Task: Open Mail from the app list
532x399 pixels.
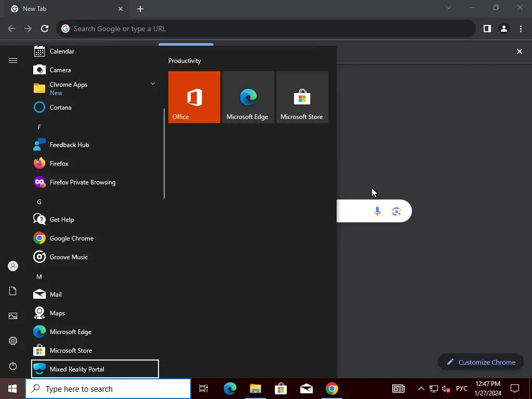Action: click(x=95, y=294)
